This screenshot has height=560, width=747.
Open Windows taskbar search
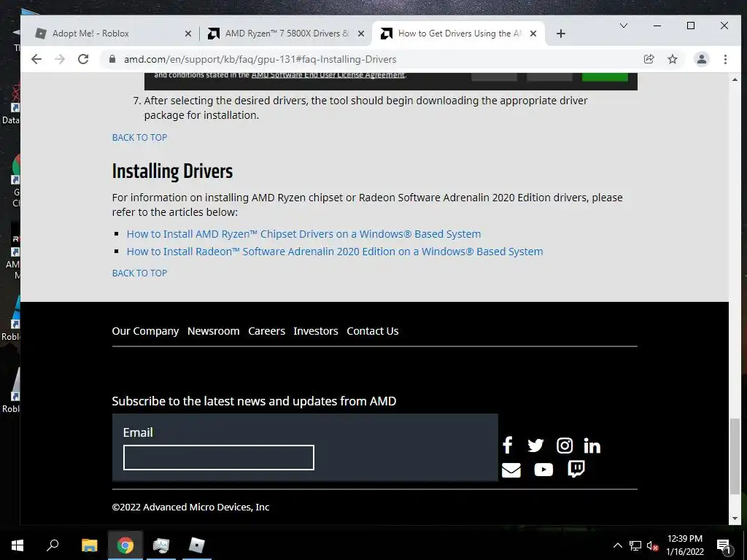point(53,545)
